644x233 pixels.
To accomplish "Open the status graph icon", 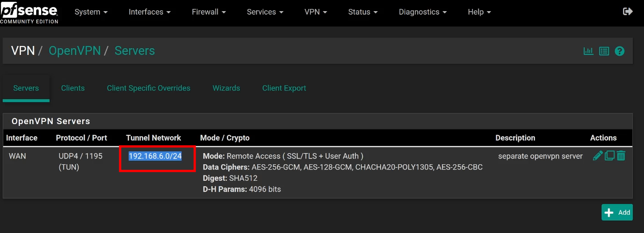I will point(589,51).
